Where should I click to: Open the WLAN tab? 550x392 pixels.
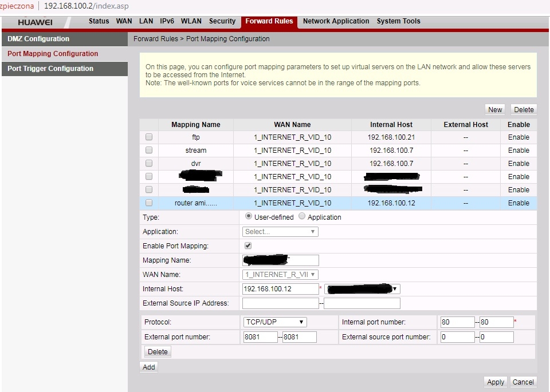[x=191, y=21]
